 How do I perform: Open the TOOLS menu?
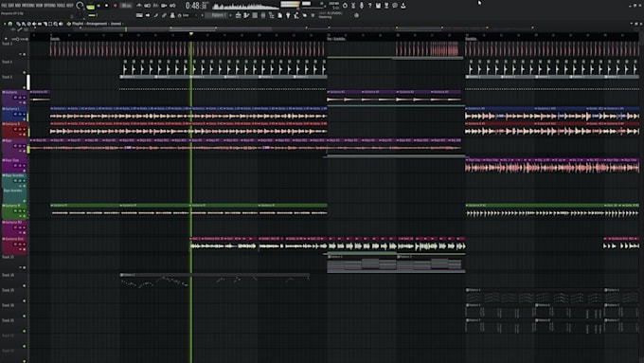[62, 6]
